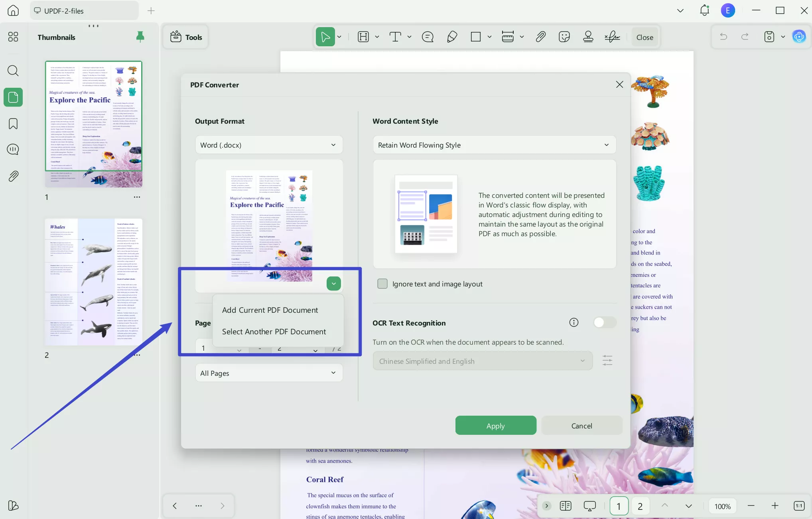Enable OCR Text Recognition toggle
Image resolution: width=812 pixels, height=519 pixels.
[x=605, y=322]
